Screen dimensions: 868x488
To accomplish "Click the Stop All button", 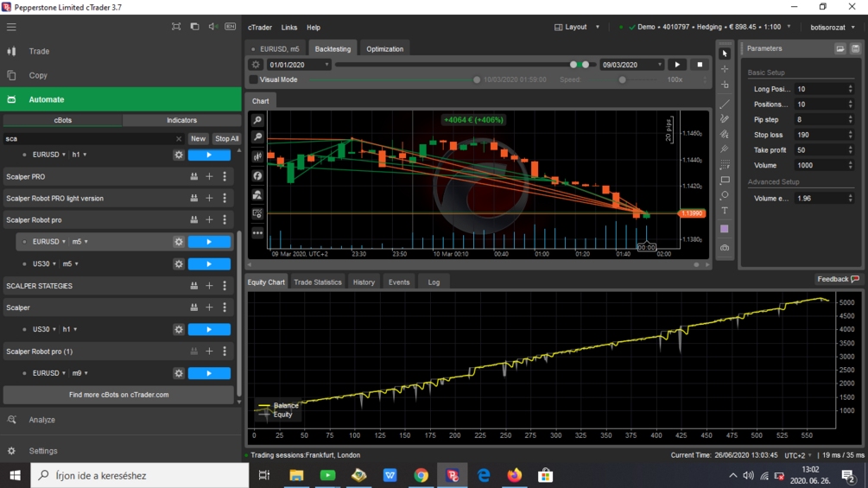I will [226, 139].
